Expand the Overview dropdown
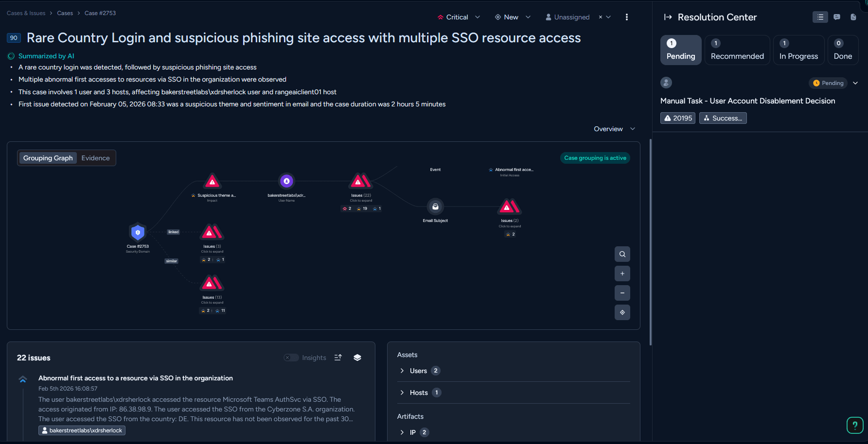 [x=614, y=129]
